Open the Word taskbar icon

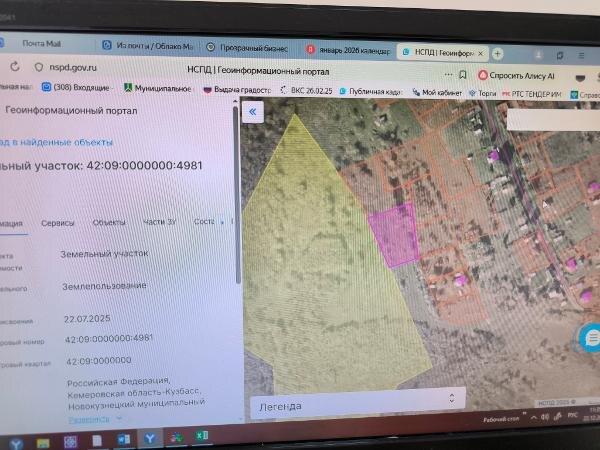point(124,439)
